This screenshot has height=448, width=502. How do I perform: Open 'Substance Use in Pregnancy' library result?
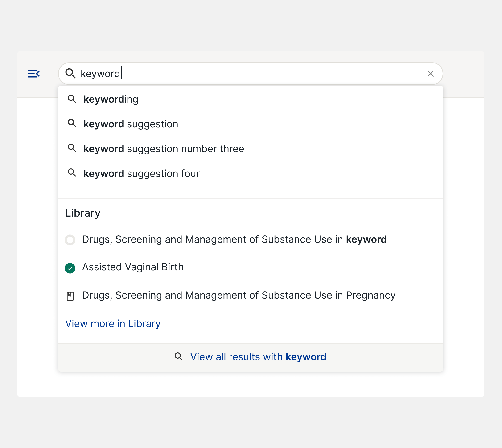coord(239,295)
